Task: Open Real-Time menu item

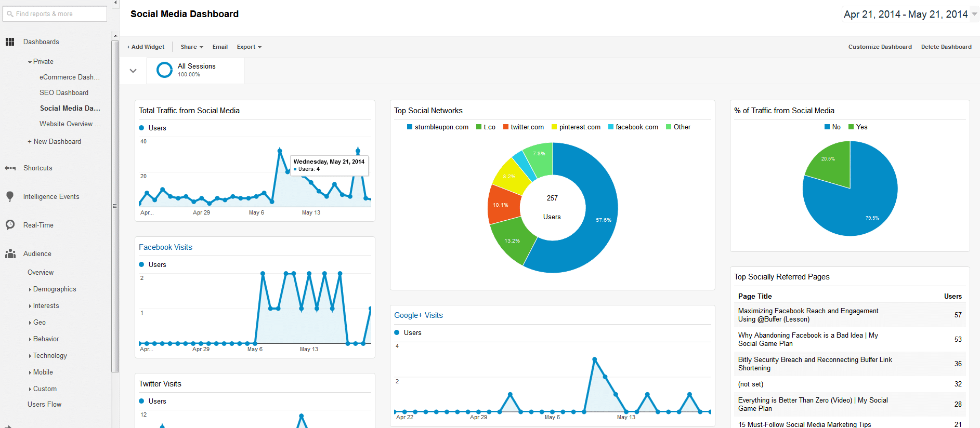Action: point(38,225)
